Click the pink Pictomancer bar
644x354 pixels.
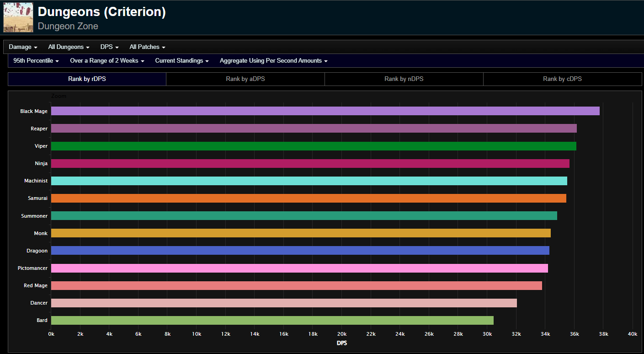point(299,268)
